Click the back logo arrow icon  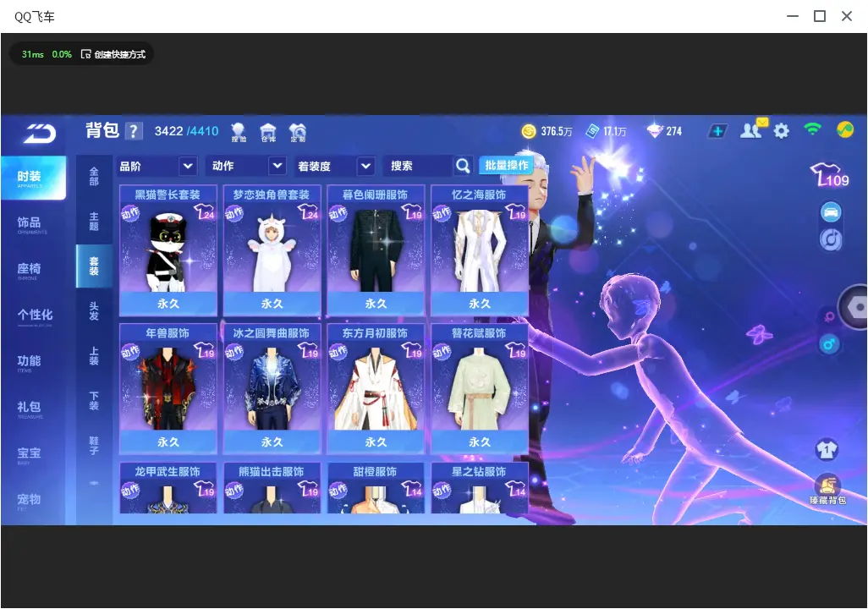point(39,134)
